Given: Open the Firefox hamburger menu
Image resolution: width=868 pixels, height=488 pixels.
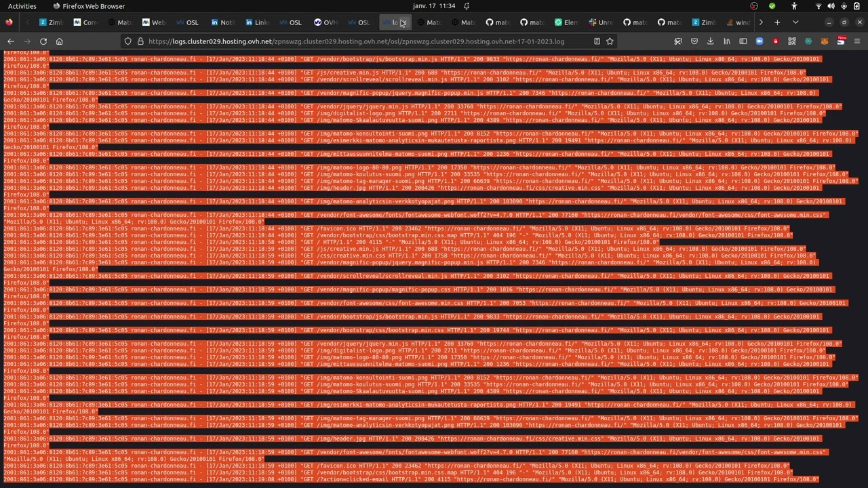Looking at the screenshot, I should [857, 41].
